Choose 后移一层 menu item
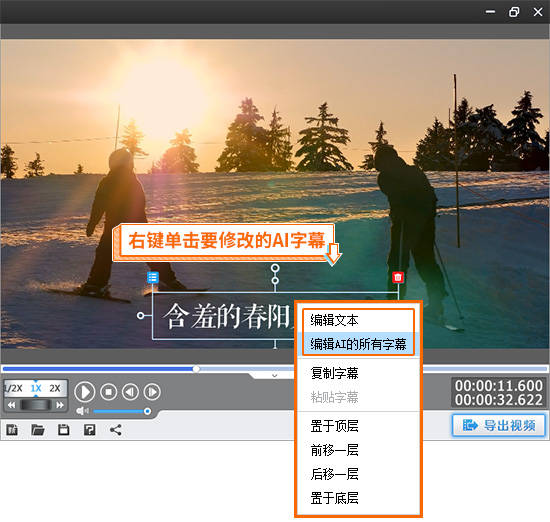Image resolution: width=550 pixels, height=522 pixels. [x=358, y=474]
